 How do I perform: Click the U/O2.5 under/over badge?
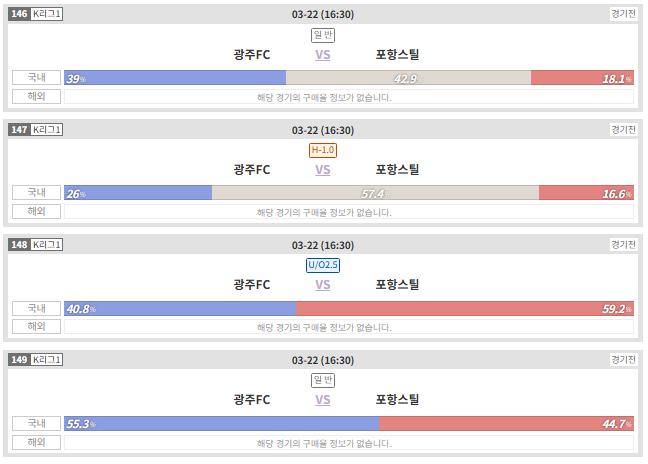(323, 265)
